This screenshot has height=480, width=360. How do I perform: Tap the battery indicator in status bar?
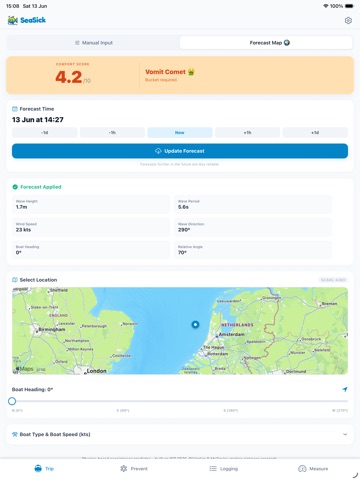click(349, 6)
